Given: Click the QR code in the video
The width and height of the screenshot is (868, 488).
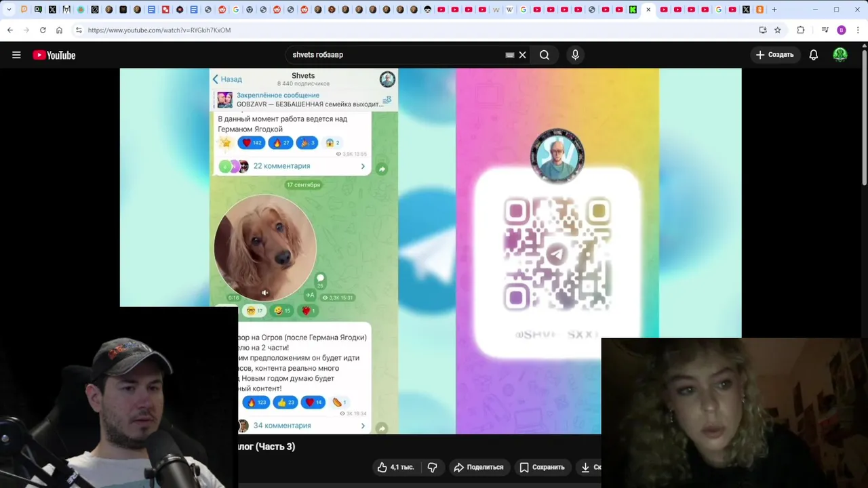Looking at the screenshot, I should 557,253.
